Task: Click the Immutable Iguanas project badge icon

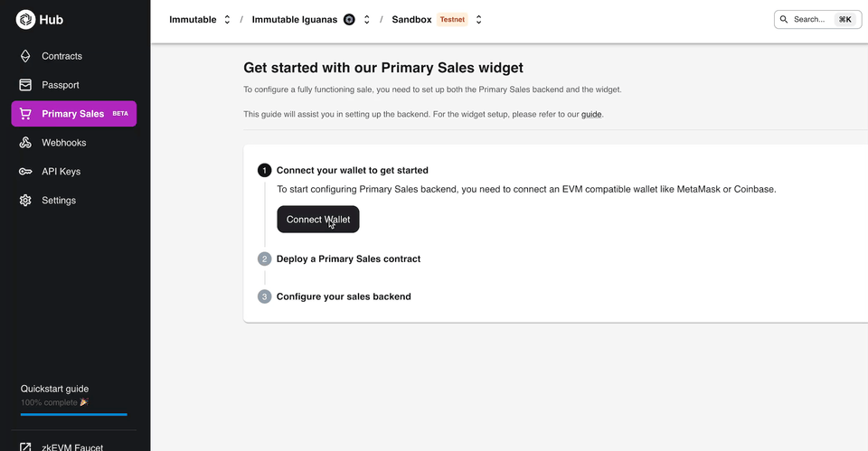Action: (349, 19)
